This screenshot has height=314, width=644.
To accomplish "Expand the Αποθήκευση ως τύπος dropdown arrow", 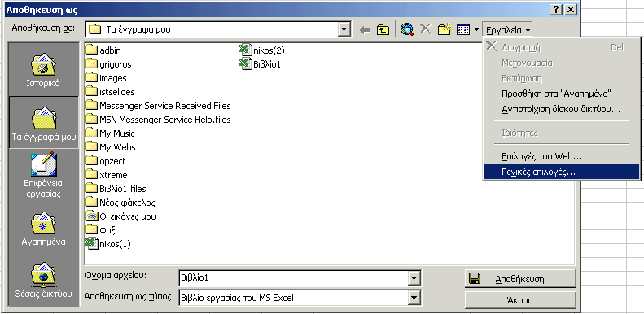I will (x=415, y=298).
